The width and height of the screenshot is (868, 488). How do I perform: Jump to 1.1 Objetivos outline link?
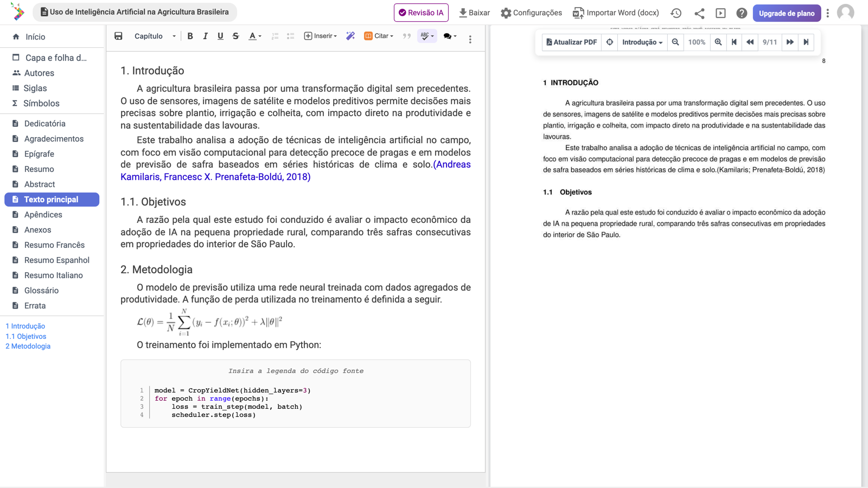point(26,337)
